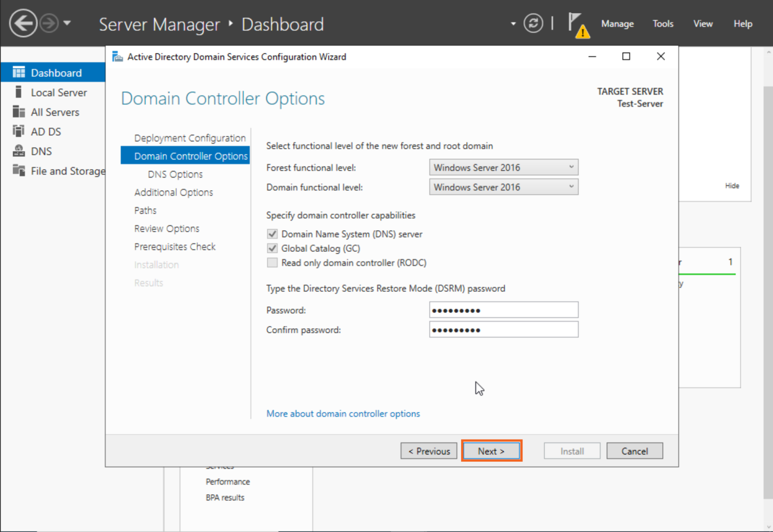The width and height of the screenshot is (773, 532).
Task: Open the Local Server page
Action: (59, 92)
